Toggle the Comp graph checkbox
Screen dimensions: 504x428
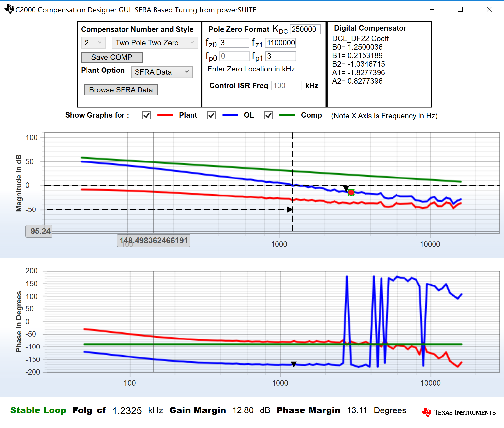click(268, 115)
